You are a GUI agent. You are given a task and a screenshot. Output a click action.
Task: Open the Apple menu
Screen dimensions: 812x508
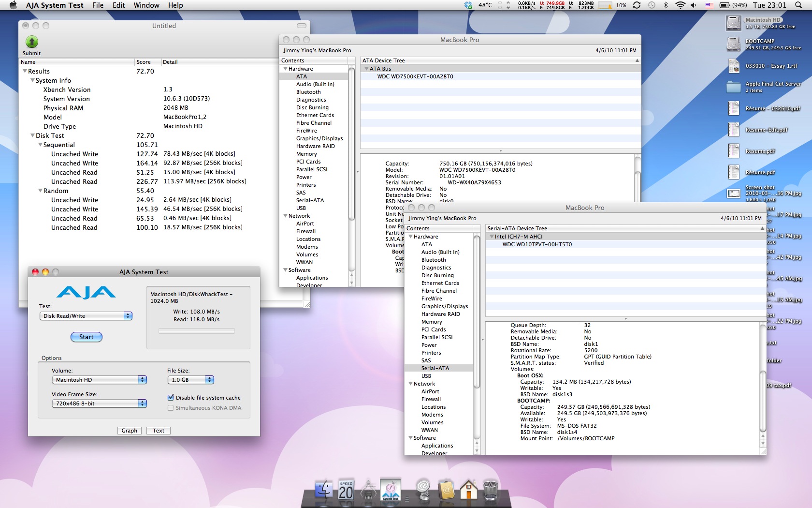pyautogui.click(x=14, y=5)
